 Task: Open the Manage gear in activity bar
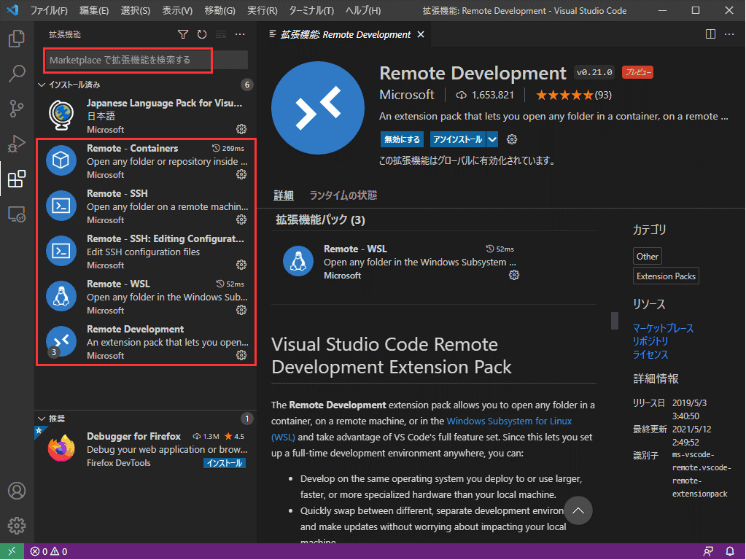17,526
